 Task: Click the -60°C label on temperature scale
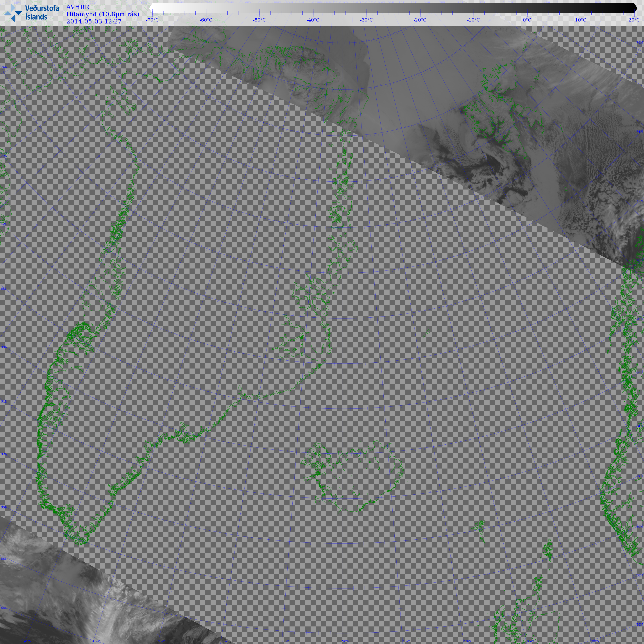[x=206, y=20]
